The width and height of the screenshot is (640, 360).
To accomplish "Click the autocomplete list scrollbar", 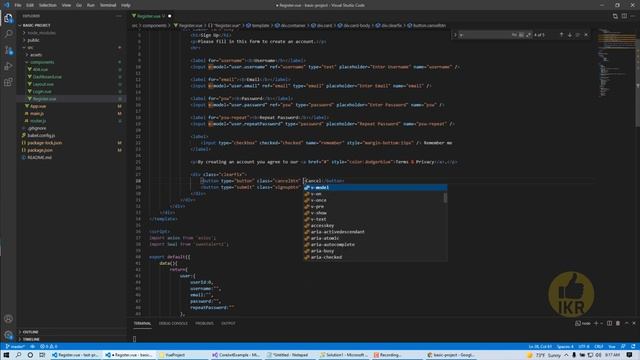I will 445,198.
